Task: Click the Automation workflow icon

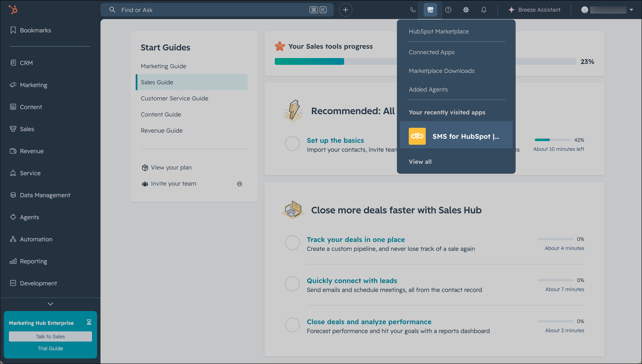Action: pos(13,239)
